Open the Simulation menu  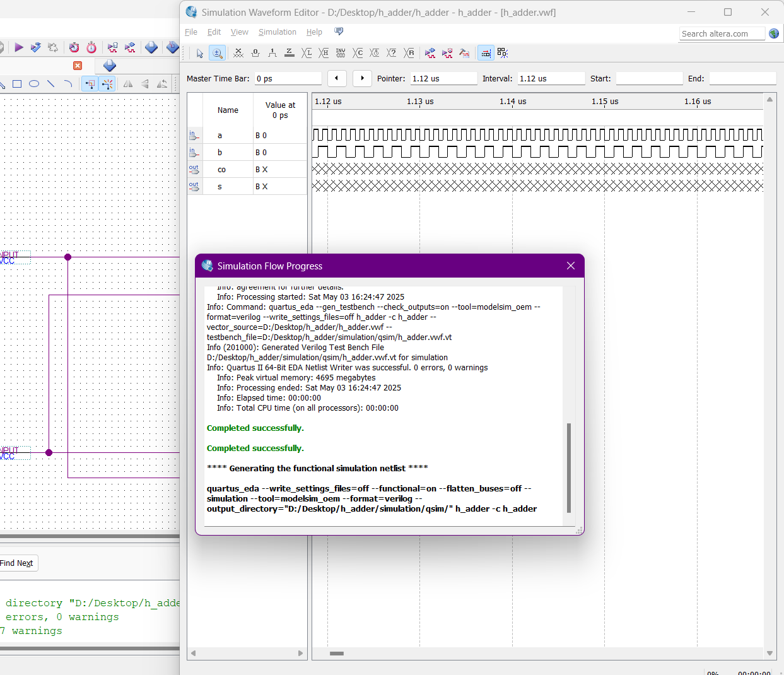coord(277,32)
